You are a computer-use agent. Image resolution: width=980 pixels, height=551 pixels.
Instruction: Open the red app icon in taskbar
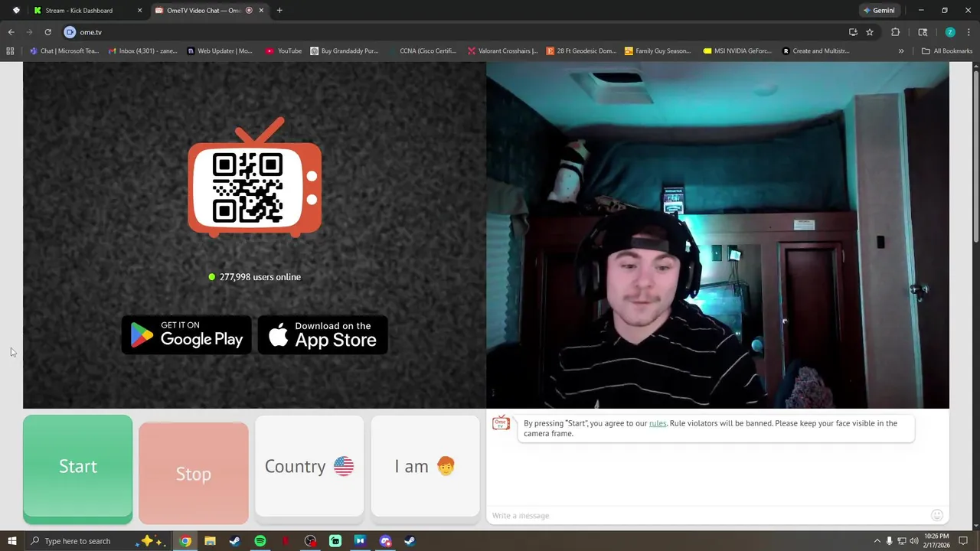(285, 541)
